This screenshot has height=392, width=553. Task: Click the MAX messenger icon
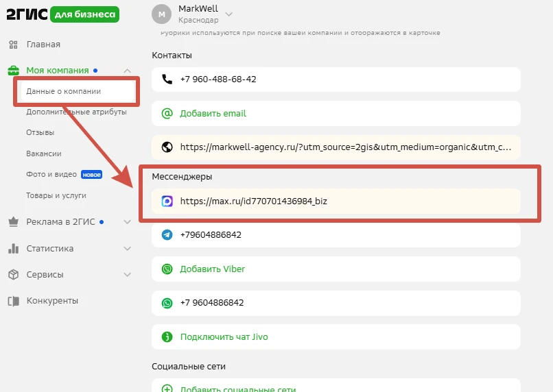tap(167, 201)
